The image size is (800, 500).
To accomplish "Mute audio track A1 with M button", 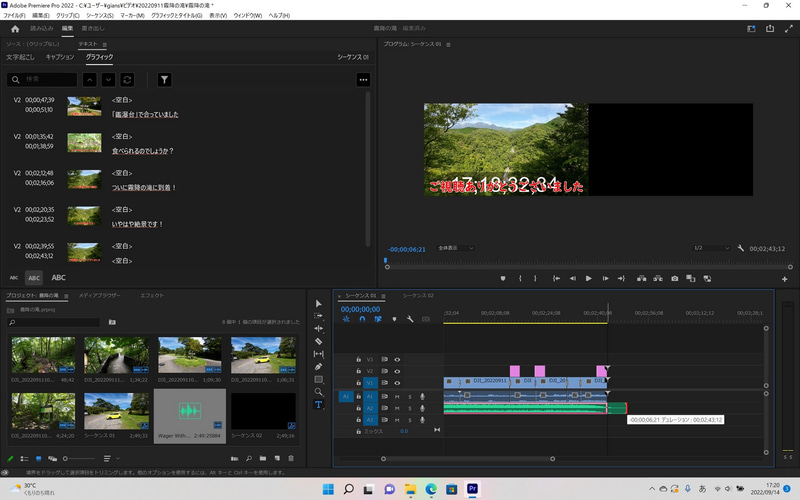I will pos(396,396).
